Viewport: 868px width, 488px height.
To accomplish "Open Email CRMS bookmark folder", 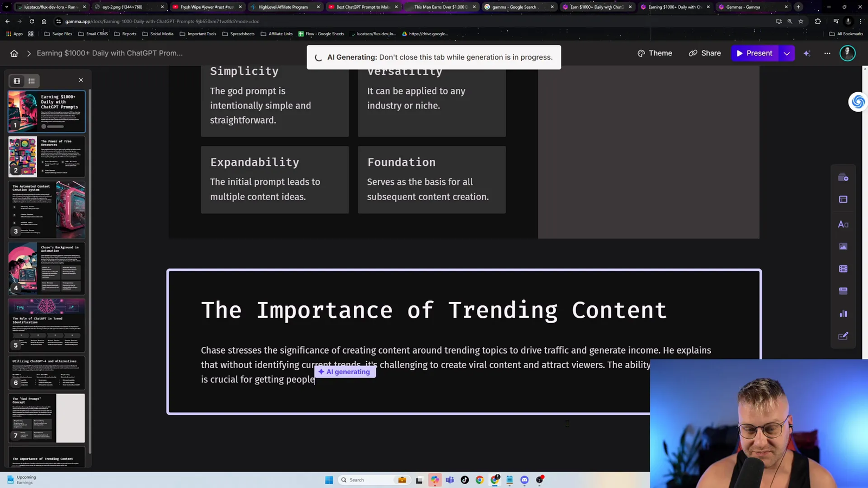I will point(93,34).
